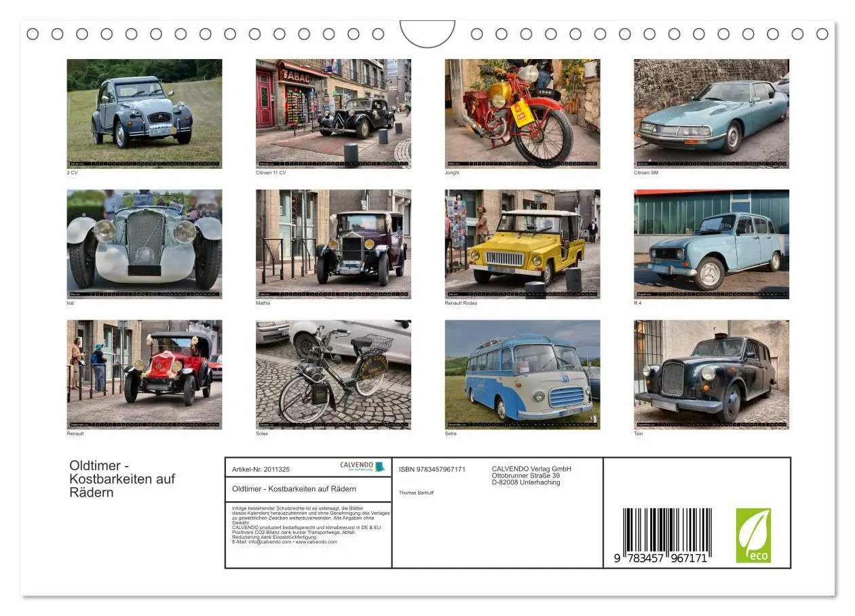Click the barcode number digits
Image resolution: width=855 pixels, height=616 pixels.
pyautogui.click(x=661, y=558)
